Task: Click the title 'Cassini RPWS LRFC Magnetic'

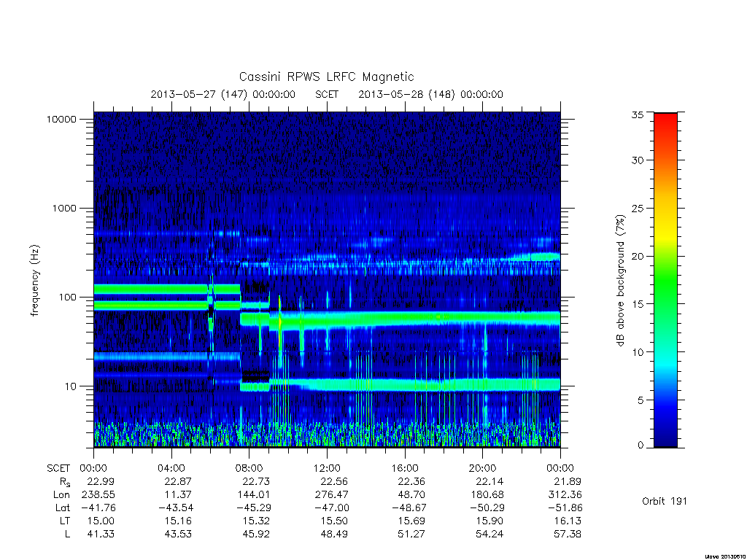Action: coord(326,77)
